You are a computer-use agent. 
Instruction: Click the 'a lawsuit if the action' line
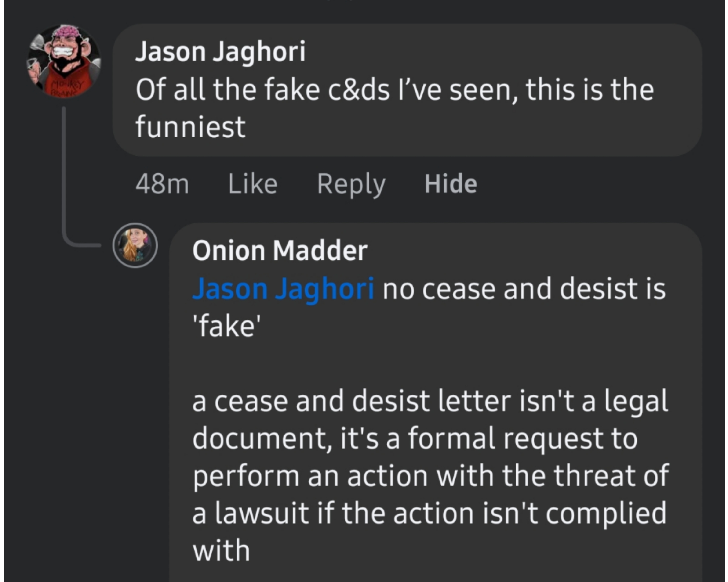point(429,513)
